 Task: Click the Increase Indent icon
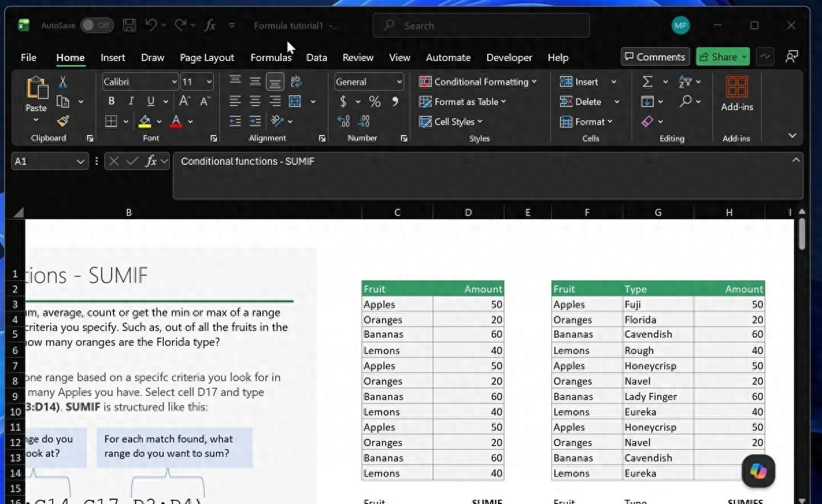255,121
